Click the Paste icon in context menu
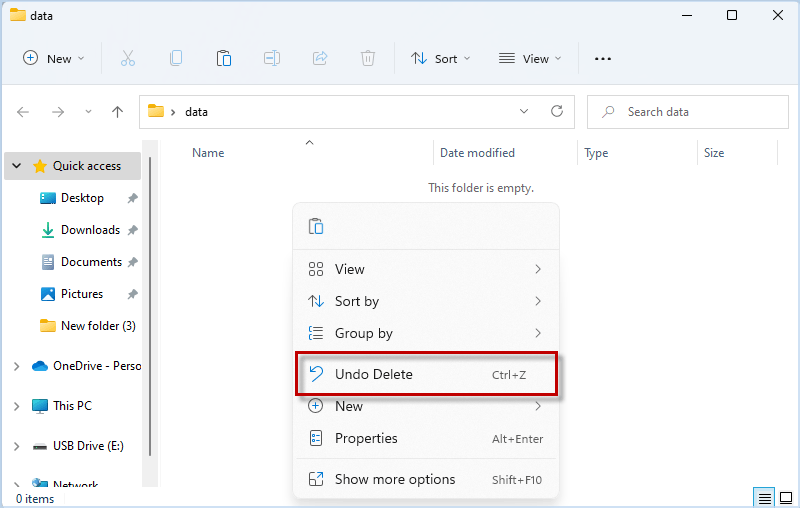 316,226
